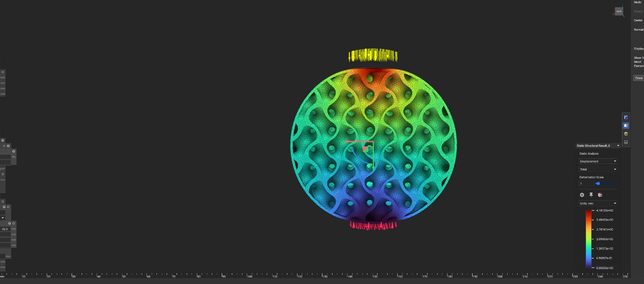644x284 pixels.
Task: Open the Units: mm dropdown
Action: click(x=598, y=203)
